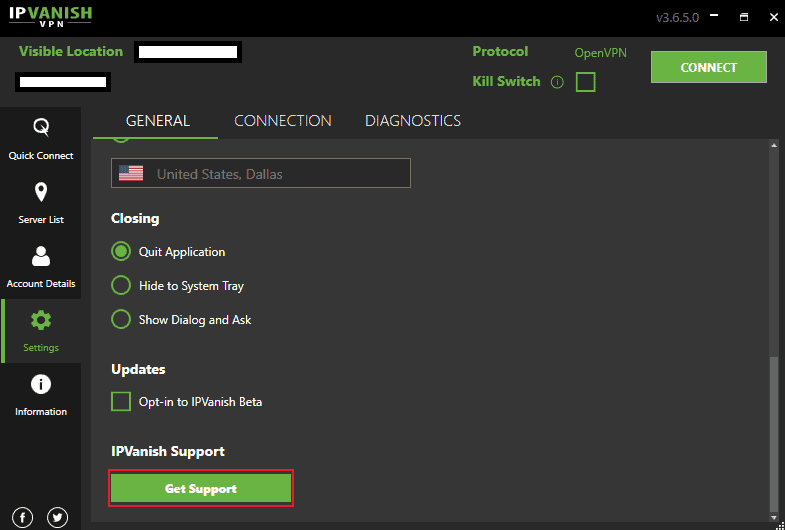
Task: Open the United States, Dallas location dropdown
Action: click(x=261, y=173)
